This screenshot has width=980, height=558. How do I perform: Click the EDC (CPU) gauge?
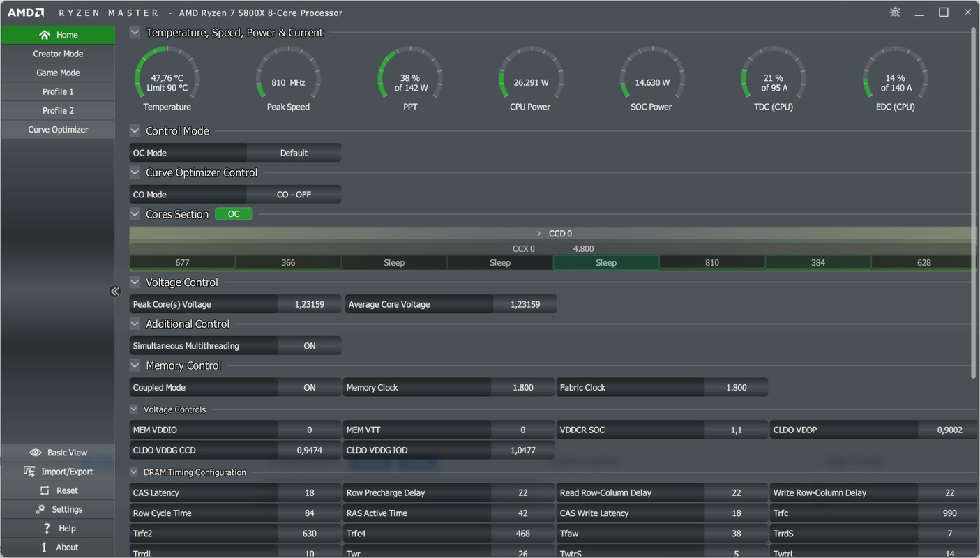pyautogui.click(x=895, y=78)
